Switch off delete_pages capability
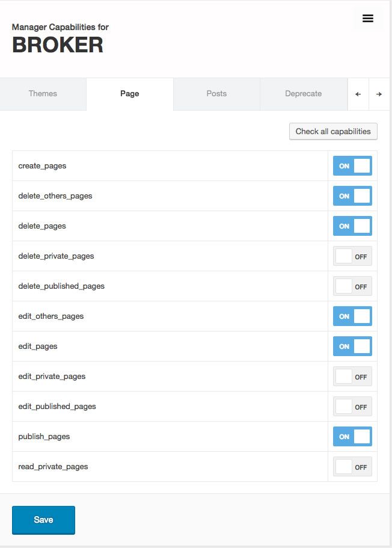Screen dimensions: 392x548 coord(352,226)
